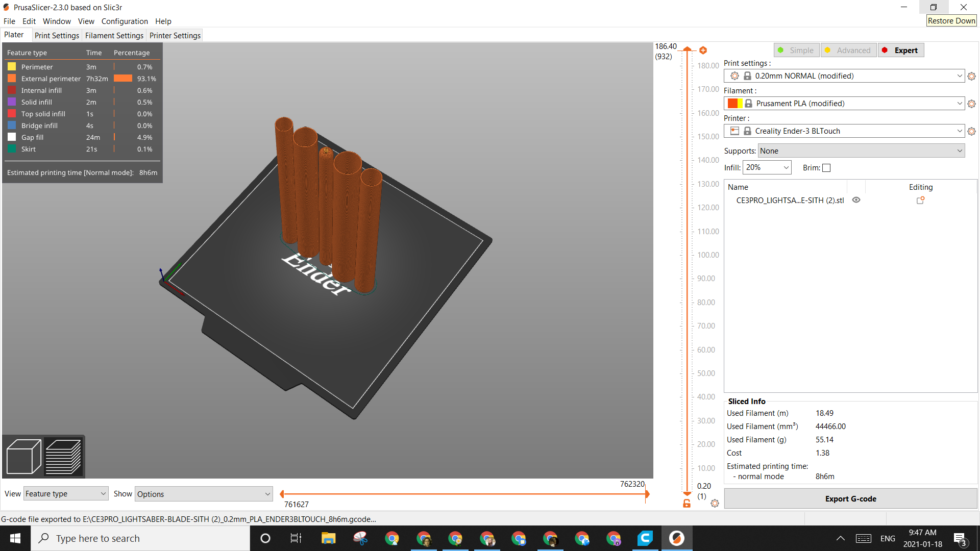This screenshot has height=551, width=980.
Task: Click the PrusaSlicer taskbar icon
Action: [677, 538]
